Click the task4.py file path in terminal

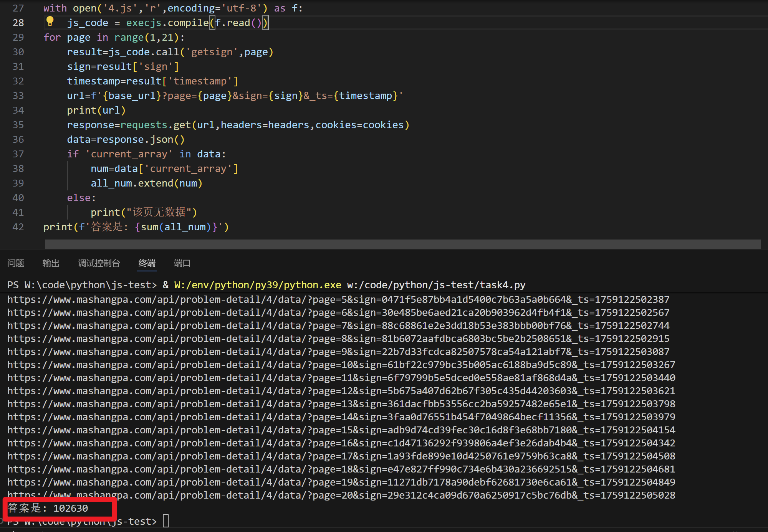pyautogui.click(x=436, y=285)
